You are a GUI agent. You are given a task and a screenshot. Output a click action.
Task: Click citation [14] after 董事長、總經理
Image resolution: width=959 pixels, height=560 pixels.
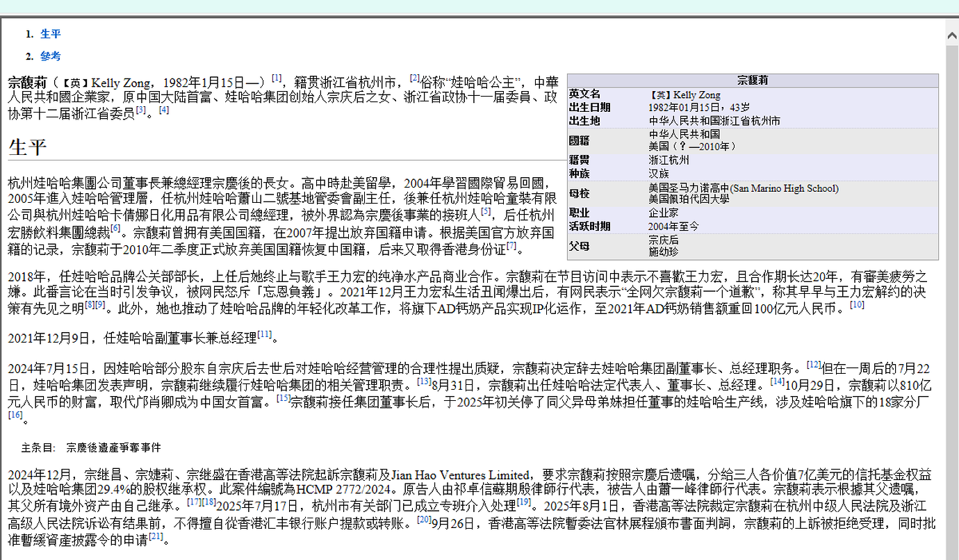click(x=777, y=382)
